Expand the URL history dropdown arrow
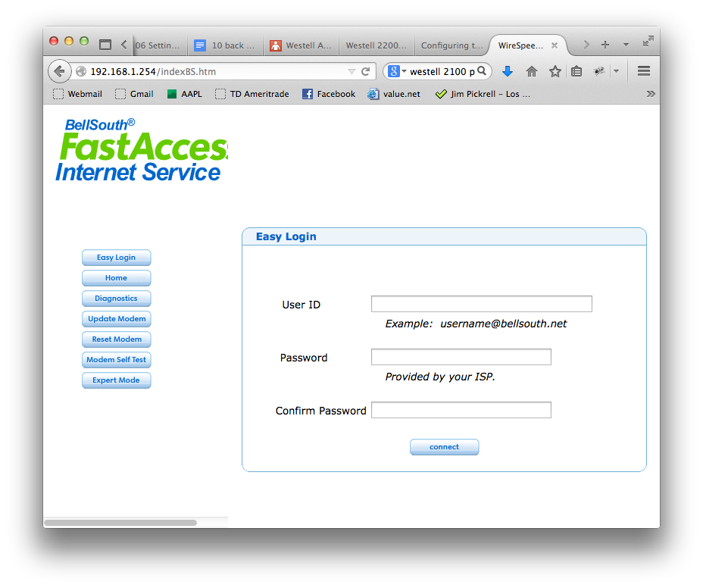703x588 pixels. point(351,72)
